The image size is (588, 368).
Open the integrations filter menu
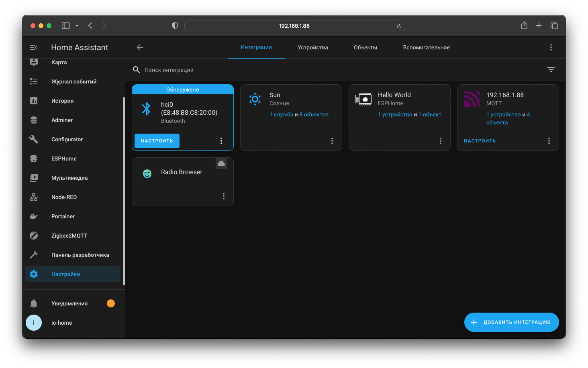pos(551,70)
